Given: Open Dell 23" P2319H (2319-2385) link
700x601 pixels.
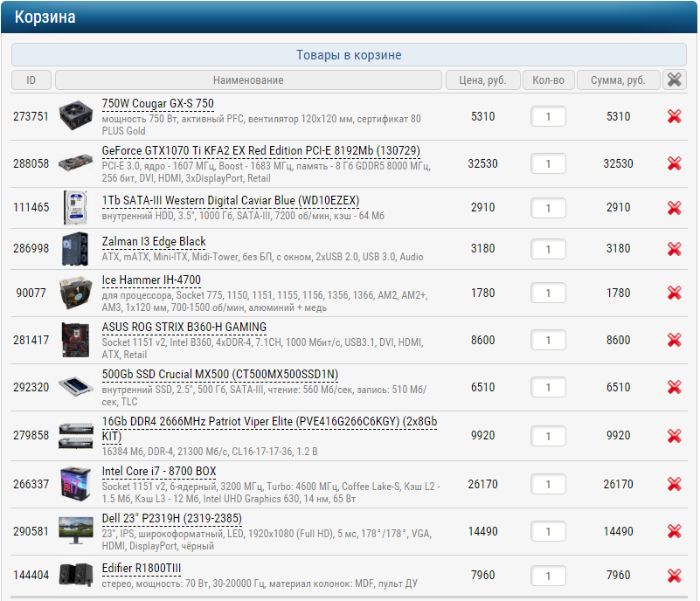Looking at the screenshot, I should click(172, 519).
